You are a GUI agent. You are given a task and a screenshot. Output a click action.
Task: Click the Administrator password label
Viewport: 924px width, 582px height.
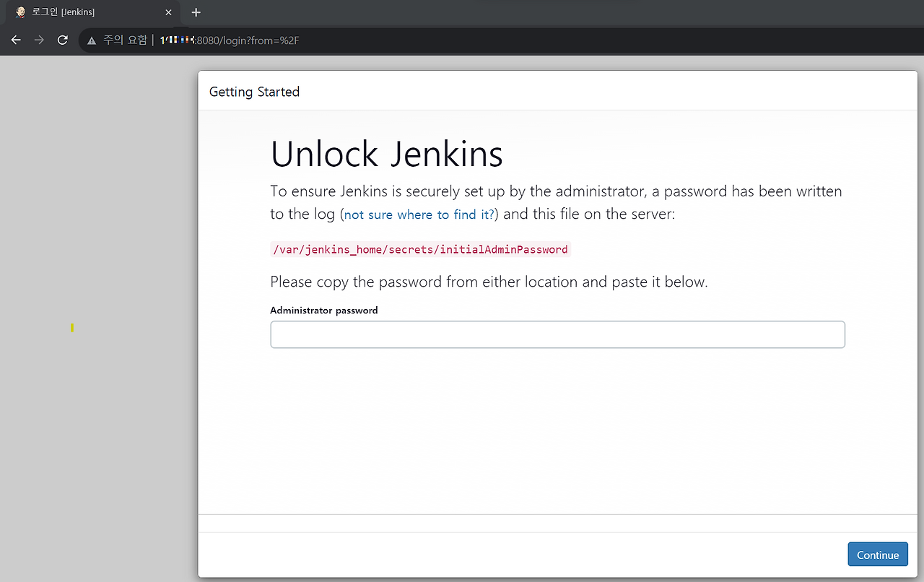[x=324, y=310]
